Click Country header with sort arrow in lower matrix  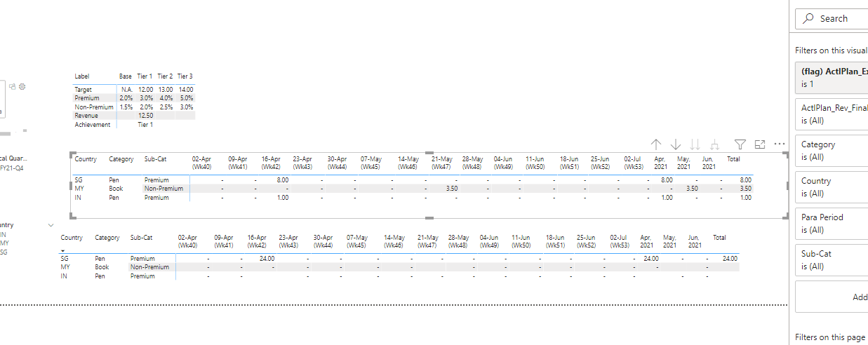tap(72, 241)
